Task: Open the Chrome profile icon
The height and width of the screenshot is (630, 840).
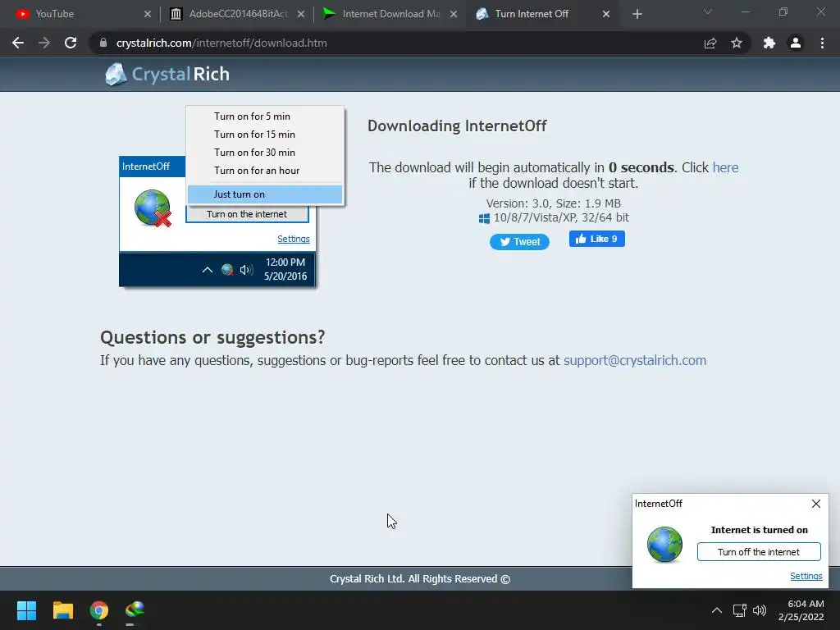Action: pyautogui.click(x=796, y=43)
